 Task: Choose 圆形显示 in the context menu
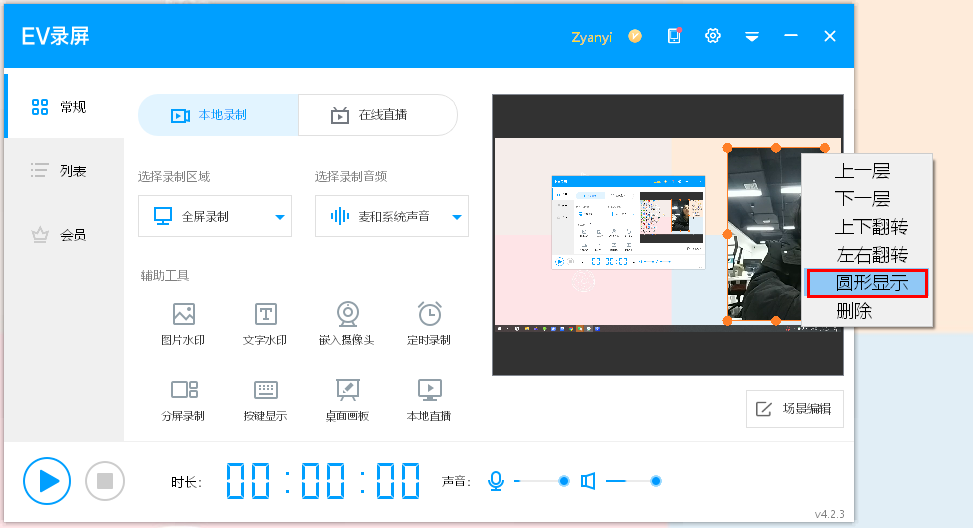pyautogui.click(x=867, y=283)
